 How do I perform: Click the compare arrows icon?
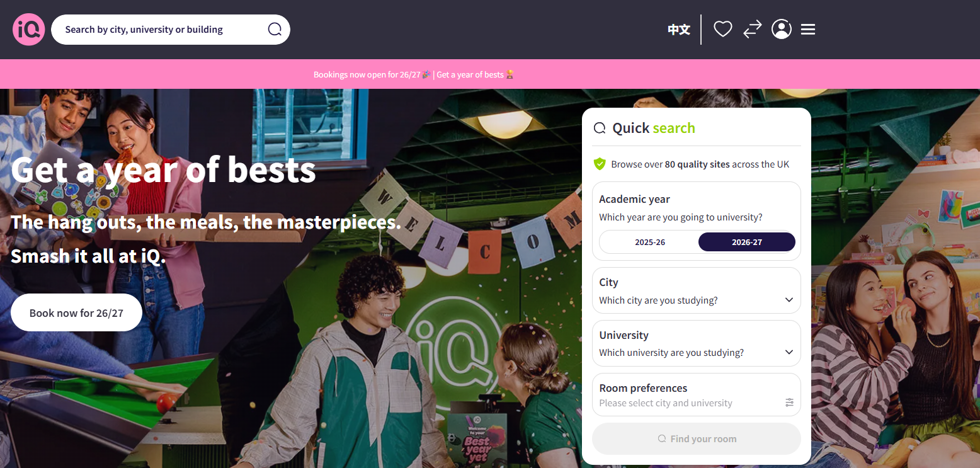tap(751, 29)
